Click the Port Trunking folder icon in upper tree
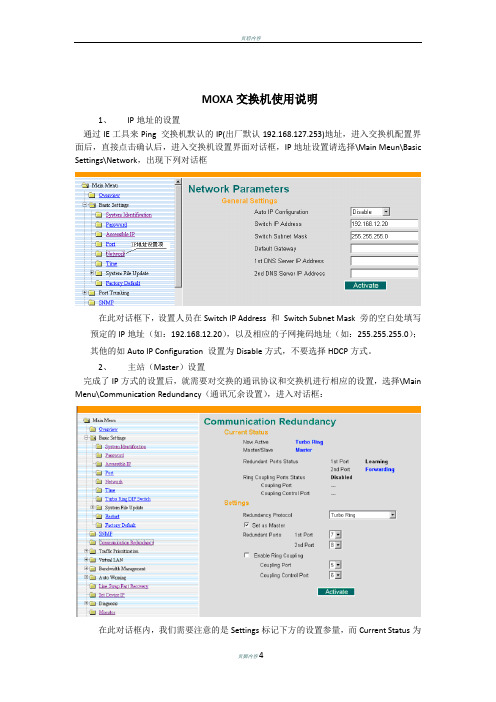496x702 pixels. pos(92,293)
